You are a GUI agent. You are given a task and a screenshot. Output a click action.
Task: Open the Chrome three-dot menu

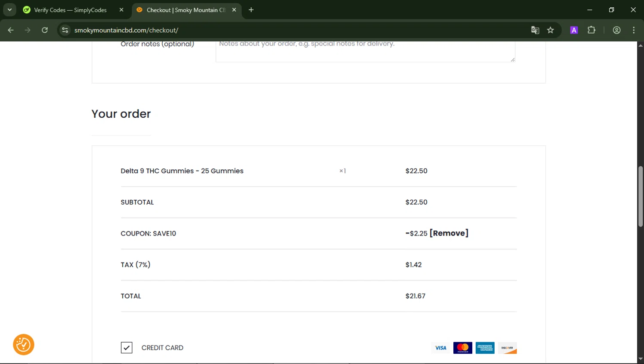tap(634, 30)
